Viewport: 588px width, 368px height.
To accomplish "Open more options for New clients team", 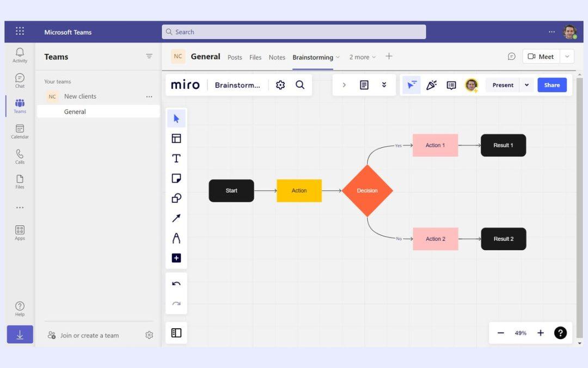I will 149,96.
